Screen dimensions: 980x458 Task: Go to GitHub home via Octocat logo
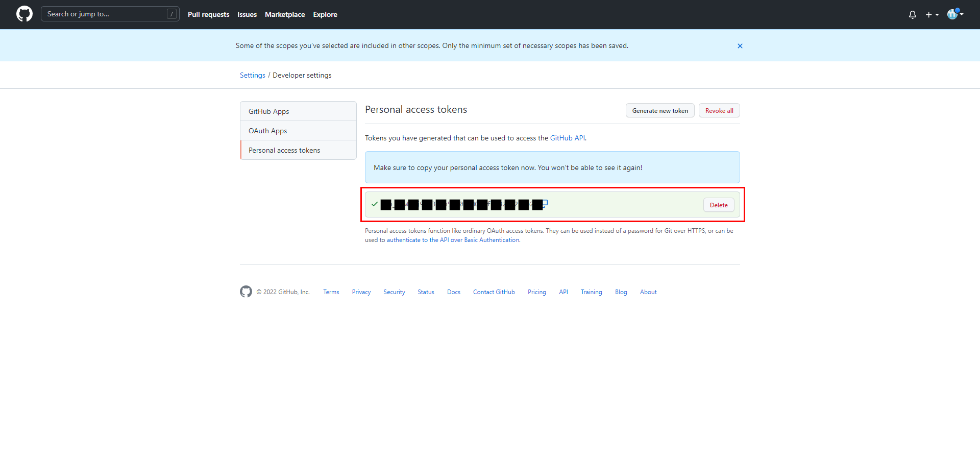click(x=24, y=14)
